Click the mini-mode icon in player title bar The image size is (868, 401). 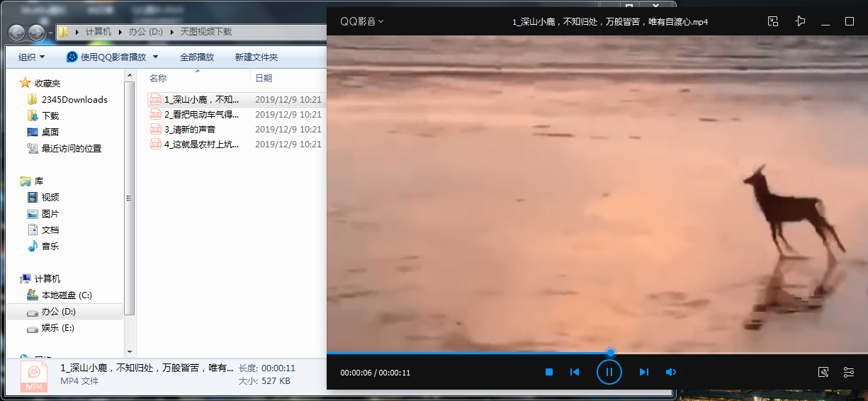coord(773,21)
